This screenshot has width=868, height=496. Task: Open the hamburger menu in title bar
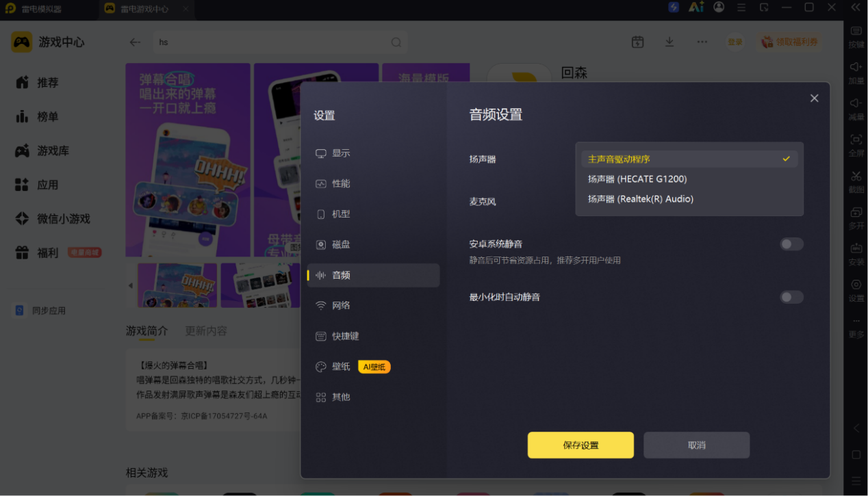point(741,8)
